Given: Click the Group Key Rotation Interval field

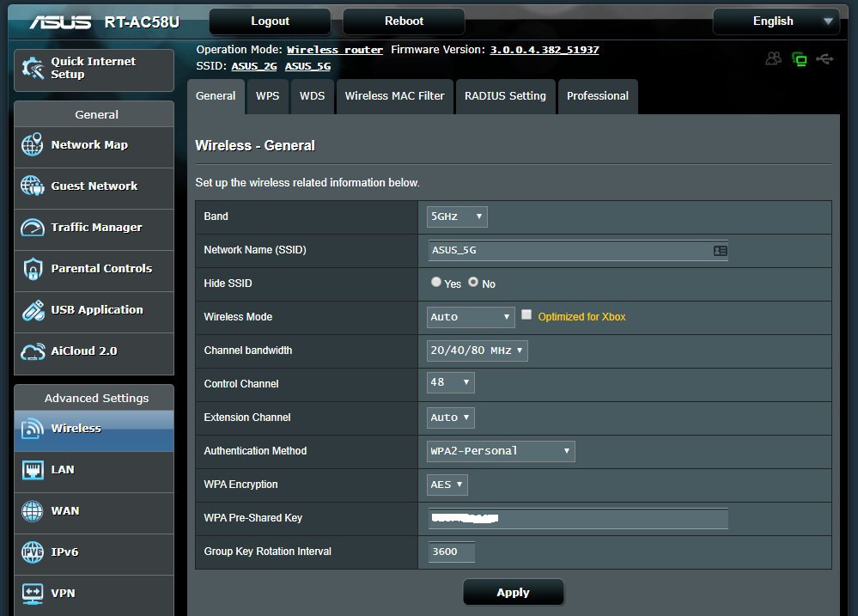Looking at the screenshot, I should (x=452, y=552).
